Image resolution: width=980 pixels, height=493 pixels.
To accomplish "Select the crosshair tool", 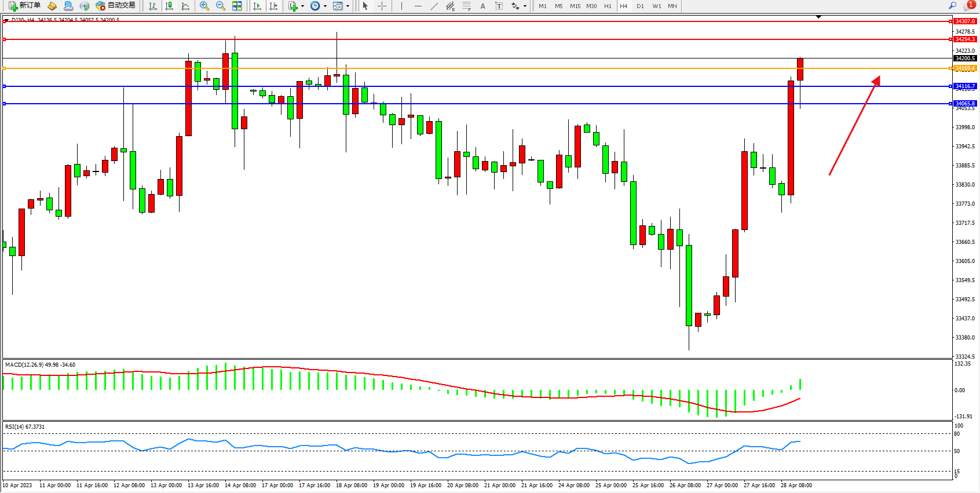I will pyautogui.click(x=382, y=6).
